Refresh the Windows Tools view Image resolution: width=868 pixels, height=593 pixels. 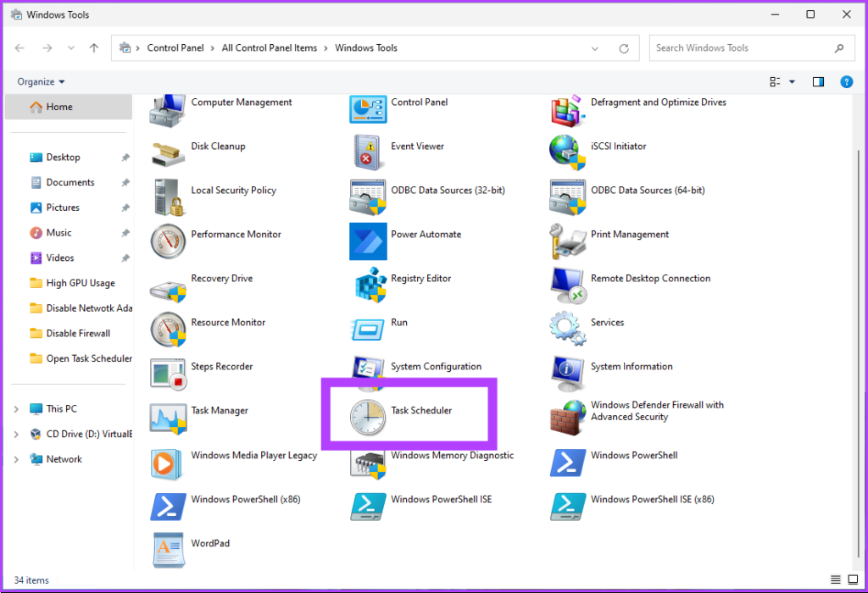624,48
